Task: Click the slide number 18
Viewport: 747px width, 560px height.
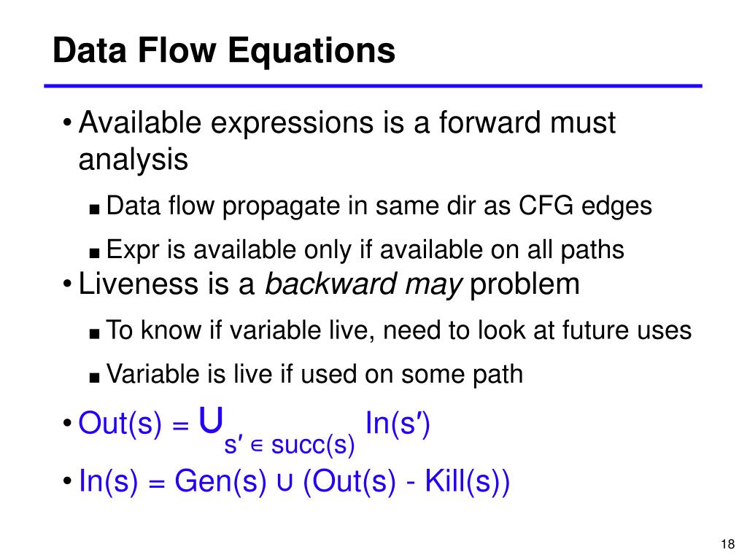Action: [727, 544]
